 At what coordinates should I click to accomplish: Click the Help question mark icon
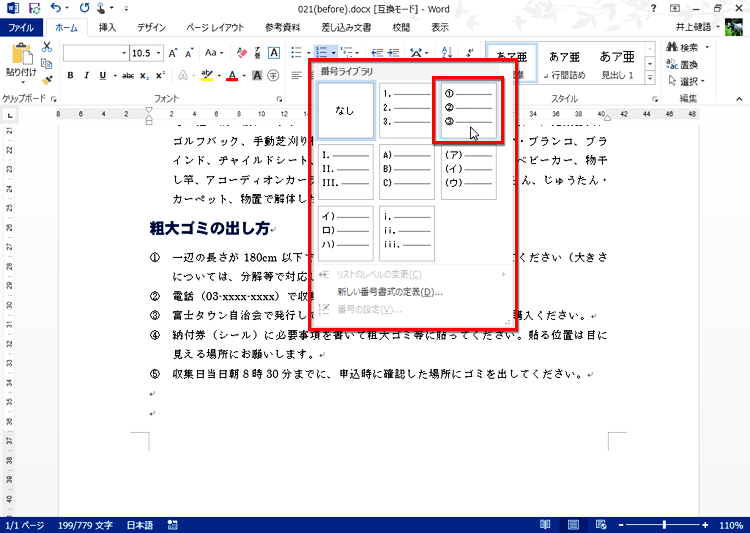pyautogui.click(x=653, y=8)
